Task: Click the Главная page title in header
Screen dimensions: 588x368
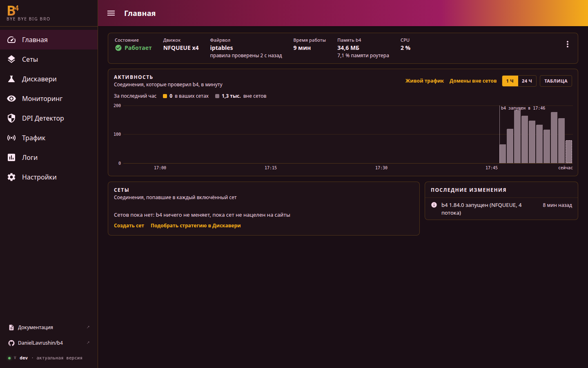Action: pyautogui.click(x=140, y=13)
